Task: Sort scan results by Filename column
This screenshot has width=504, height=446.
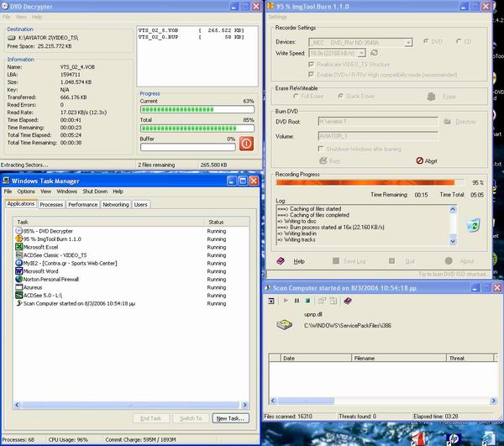Action: (x=399, y=358)
